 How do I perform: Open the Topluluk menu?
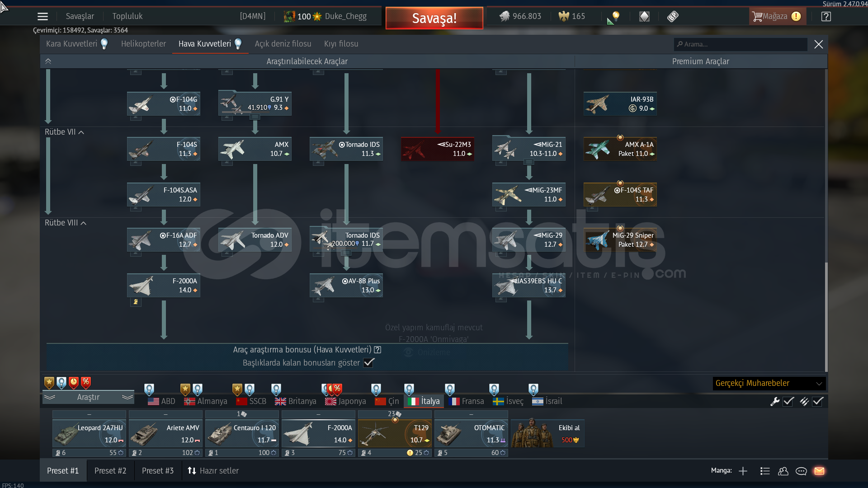[127, 16]
